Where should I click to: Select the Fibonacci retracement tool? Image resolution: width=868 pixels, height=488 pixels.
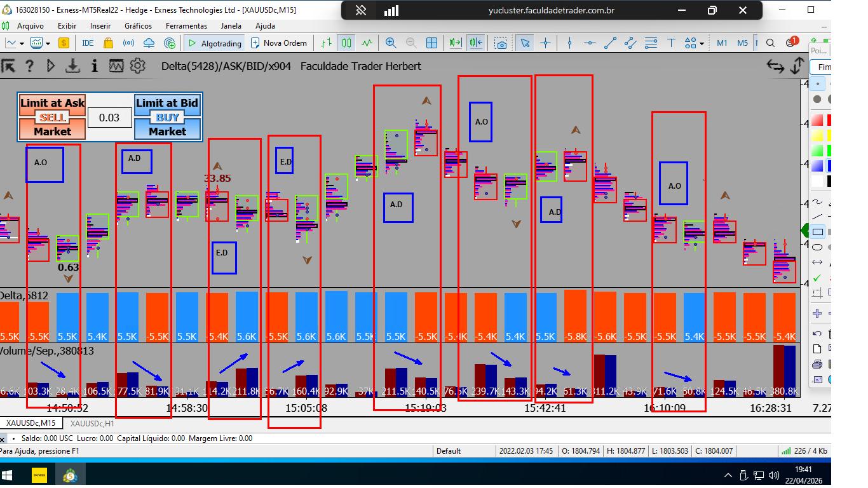pyautogui.click(x=651, y=43)
